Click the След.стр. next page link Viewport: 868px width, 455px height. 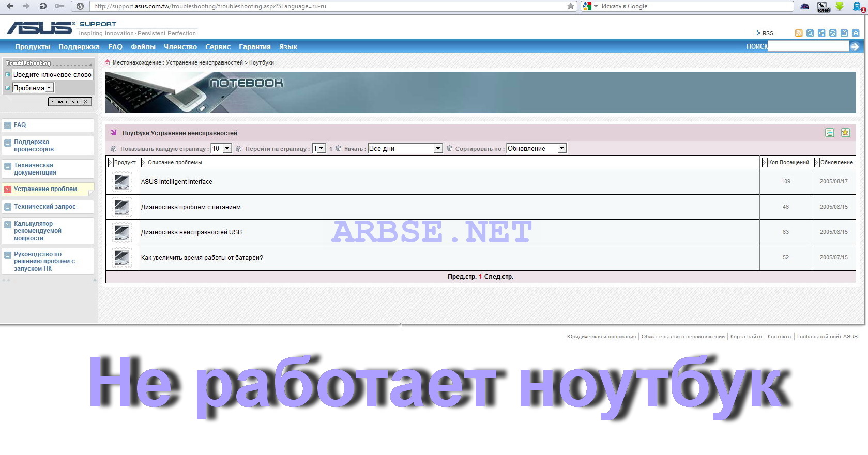click(499, 277)
